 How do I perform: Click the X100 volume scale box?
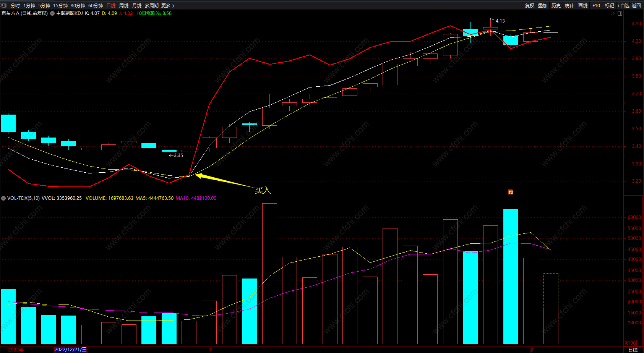tap(630, 343)
